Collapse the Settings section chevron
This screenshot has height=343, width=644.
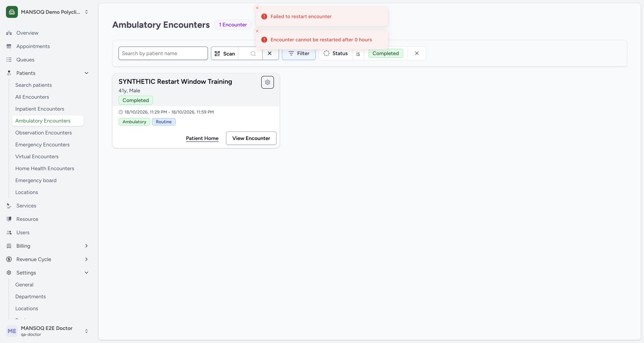pos(86,273)
